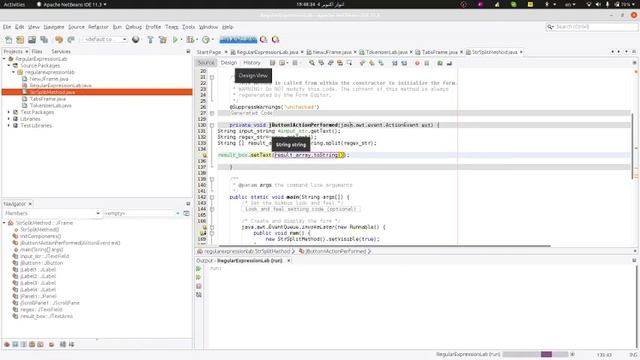
Task: Expand the Test Libraries node
Action: coord(9,125)
